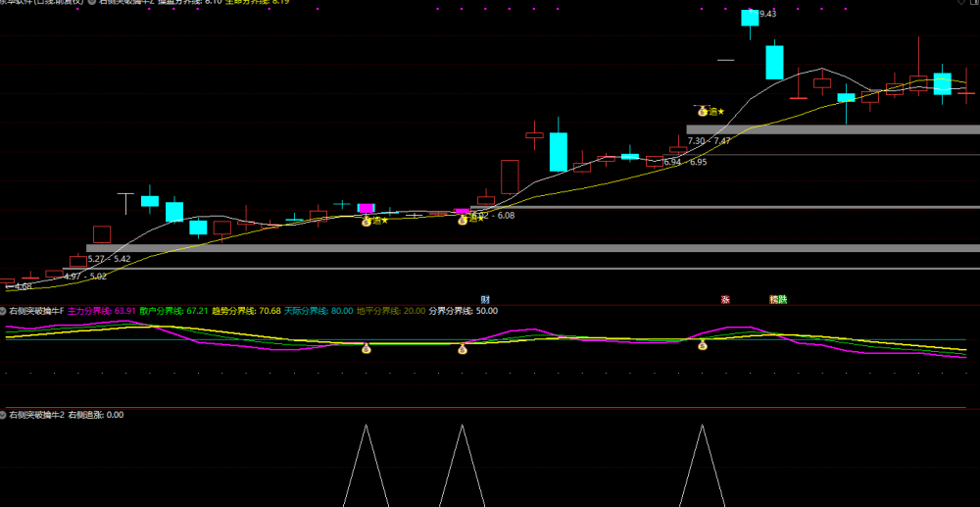Click last money bag in oscillator panel
This screenshot has width=980, height=507.
703,345
